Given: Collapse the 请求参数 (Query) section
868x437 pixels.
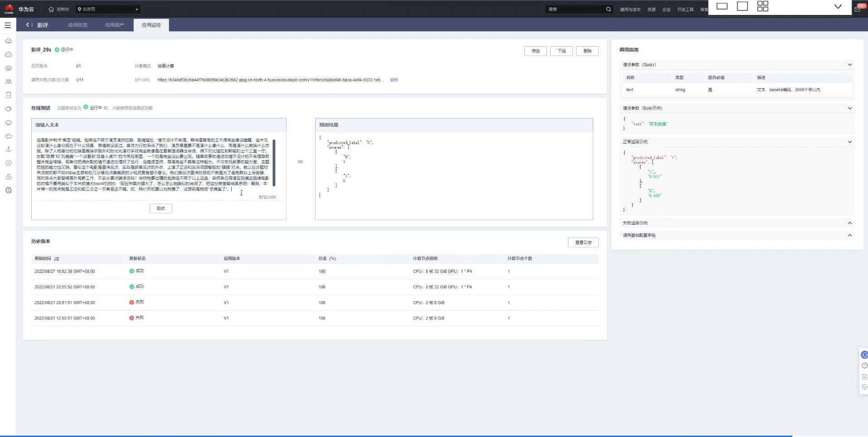Looking at the screenshot, I should point(849,65).
